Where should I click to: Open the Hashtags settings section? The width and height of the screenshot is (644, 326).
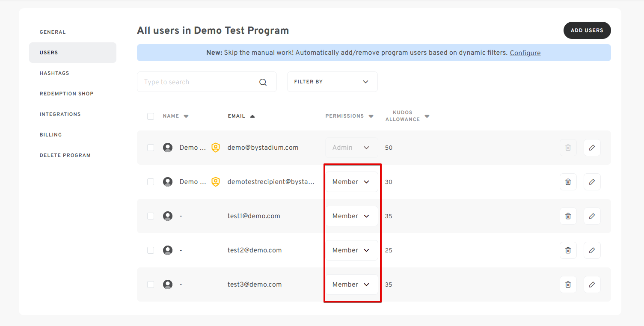[54, 73]
